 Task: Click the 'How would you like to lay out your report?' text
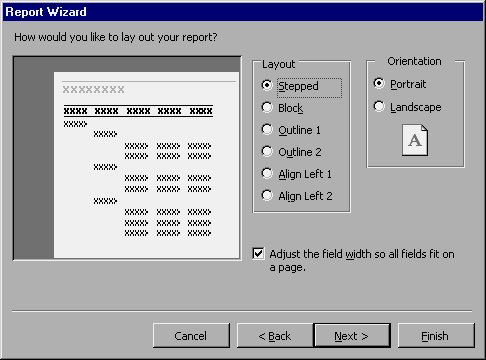116,37
